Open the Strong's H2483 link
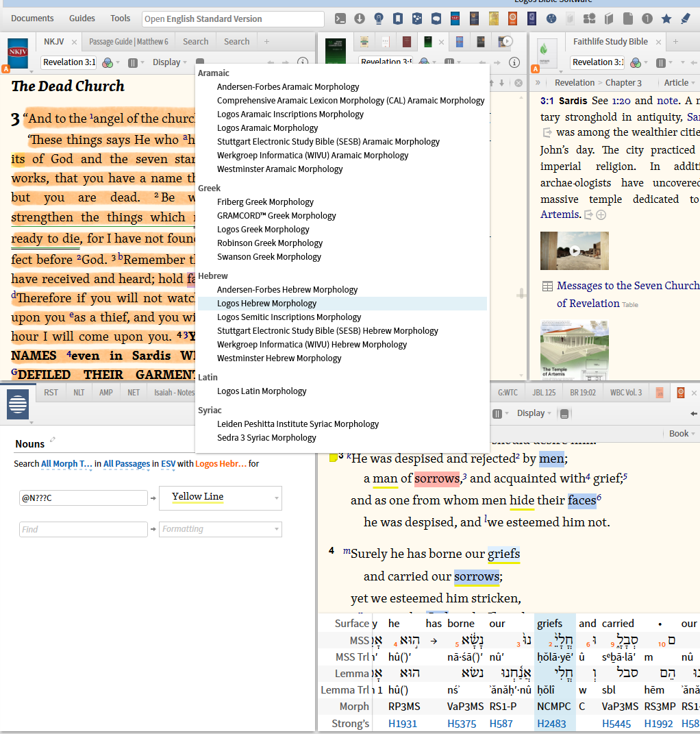This screenshot has height=734, width=700. coord(553,723)
